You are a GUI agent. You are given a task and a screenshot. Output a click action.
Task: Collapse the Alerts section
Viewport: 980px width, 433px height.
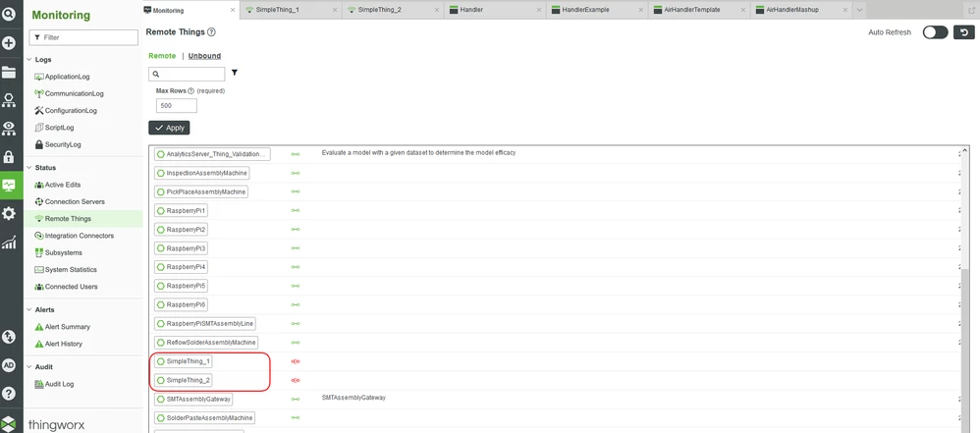click(x=28, y=309)
